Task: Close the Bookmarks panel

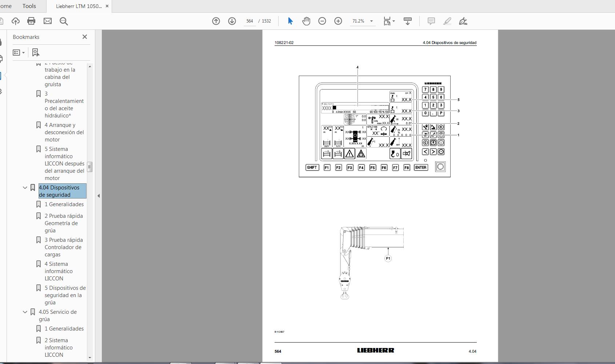Action: [x=85, y=37]
